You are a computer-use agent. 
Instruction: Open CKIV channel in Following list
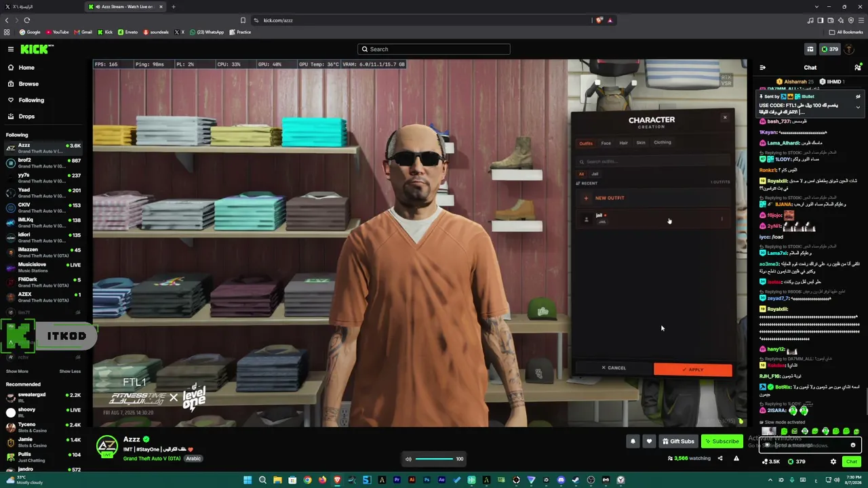click(44, 207)
